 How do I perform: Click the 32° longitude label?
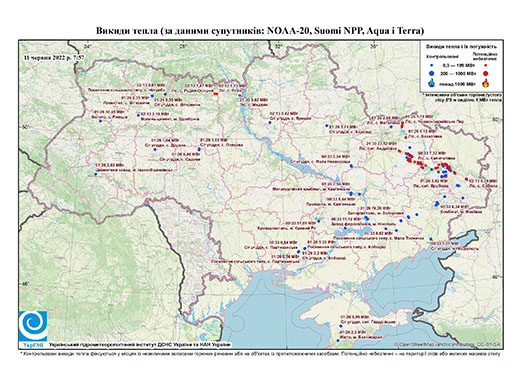pos(278,46)
